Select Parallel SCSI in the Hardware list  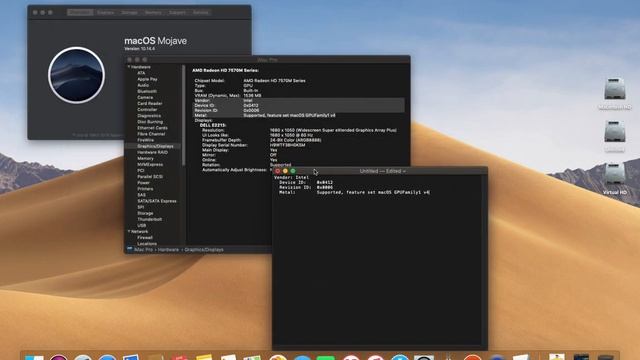pyautogui.click(x=150, y=177)
